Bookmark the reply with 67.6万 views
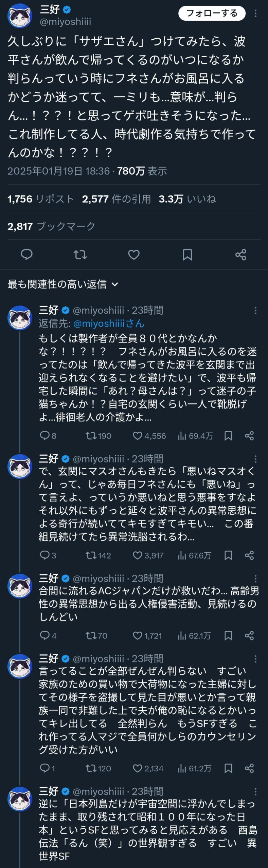 [228, 555]
